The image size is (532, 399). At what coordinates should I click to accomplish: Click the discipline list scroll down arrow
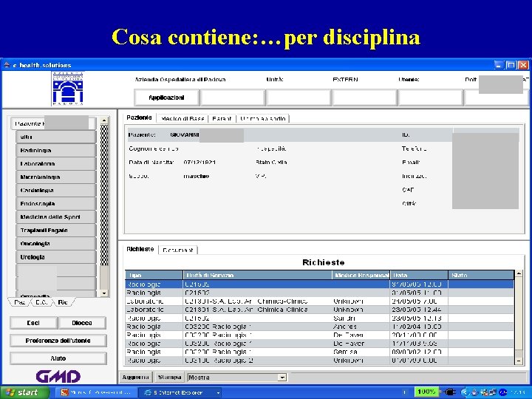104,293
